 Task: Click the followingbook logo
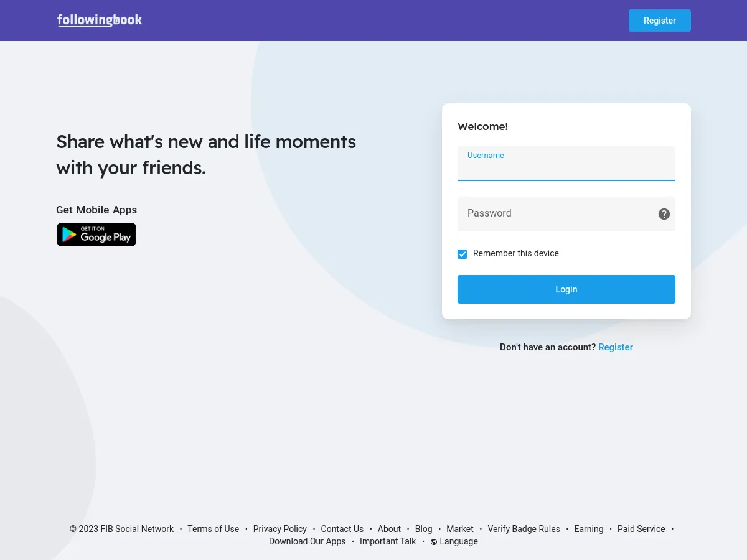99,20
